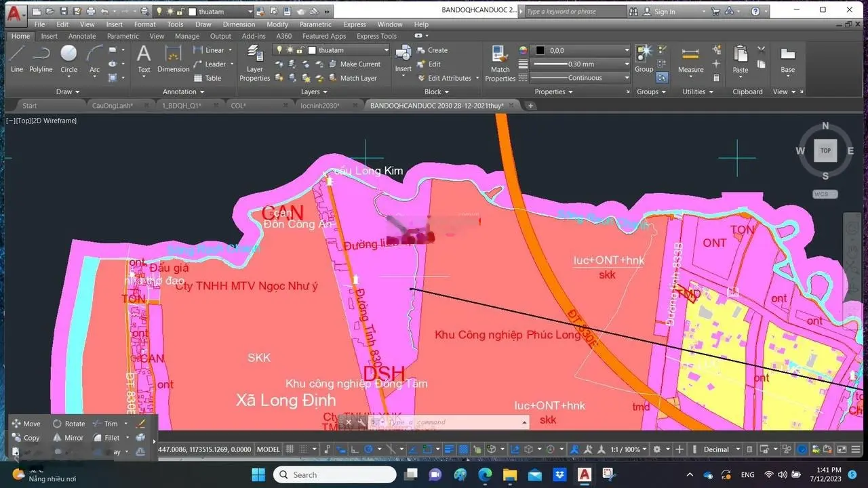
Task: Click the Autodesk App Store cart icon
Action: pyautogui.click(x=715, y=12)
